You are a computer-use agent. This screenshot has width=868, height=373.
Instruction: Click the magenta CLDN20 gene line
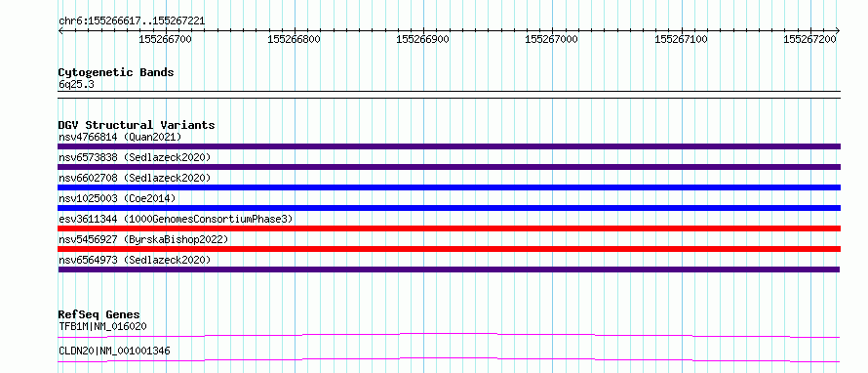[x=449, y=359]
